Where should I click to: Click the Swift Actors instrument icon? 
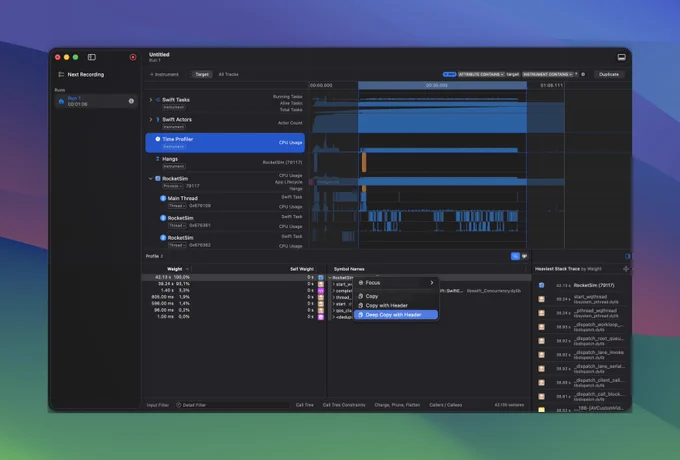tap(158, 119)
